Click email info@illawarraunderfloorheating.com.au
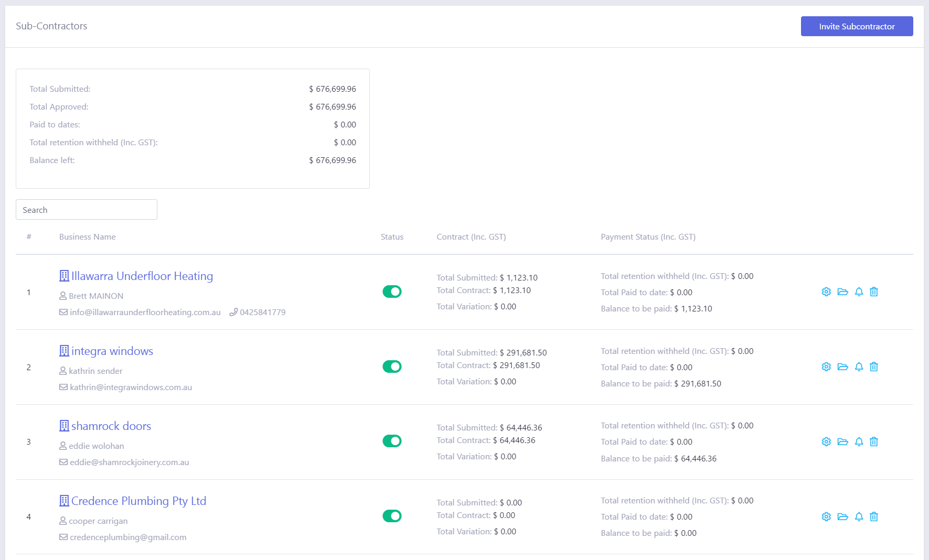This screenshot has height=560, width=929. pyautogui.click(x=145, y=313)
